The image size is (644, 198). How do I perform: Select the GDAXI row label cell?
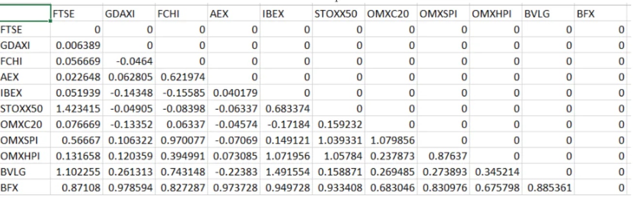[25, 46]
